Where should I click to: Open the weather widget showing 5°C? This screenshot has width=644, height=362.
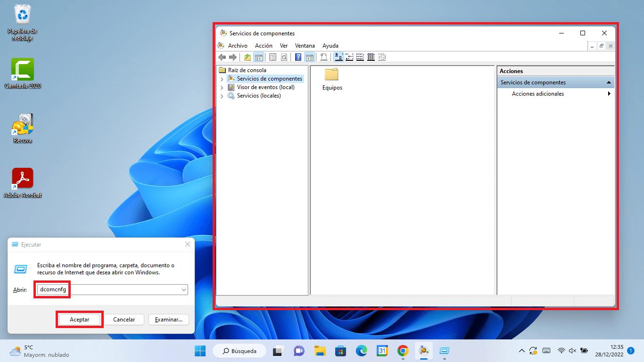pyautogui.click(x=40, y=351)
